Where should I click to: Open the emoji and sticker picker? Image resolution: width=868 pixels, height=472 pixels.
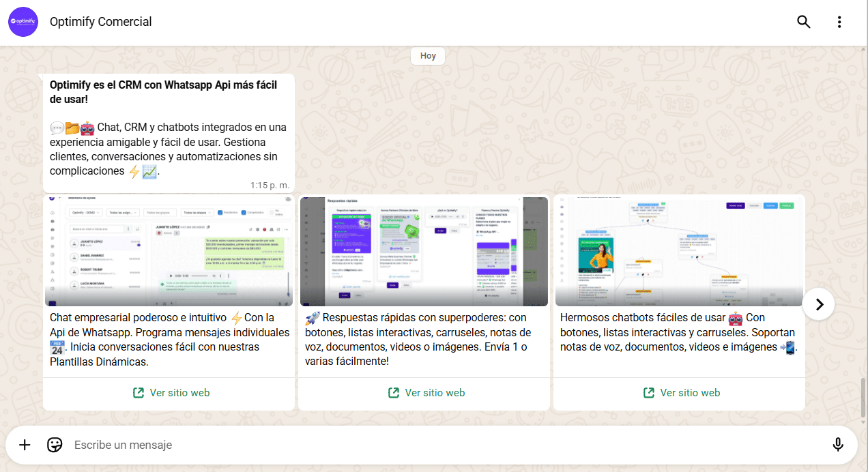pos(55,445)
